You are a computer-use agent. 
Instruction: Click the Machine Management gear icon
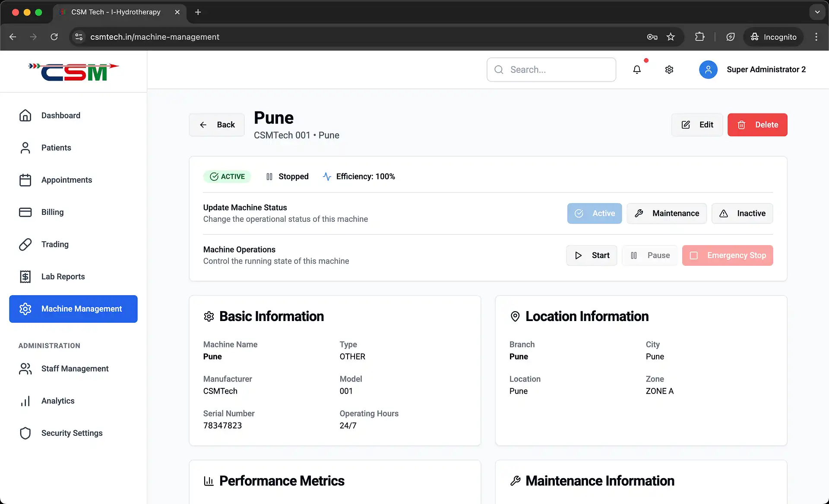(x=25, y=309)
